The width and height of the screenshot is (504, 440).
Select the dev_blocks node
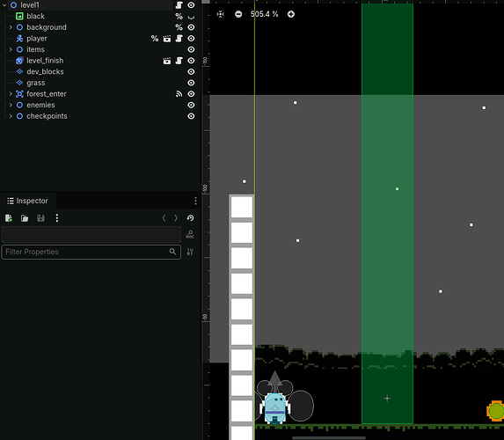coord(45,72)
